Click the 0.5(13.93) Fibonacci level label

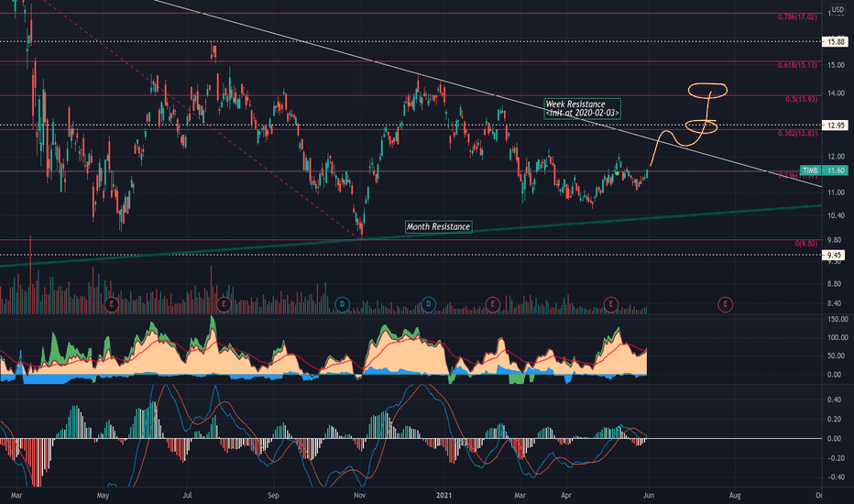click(801, 99)
